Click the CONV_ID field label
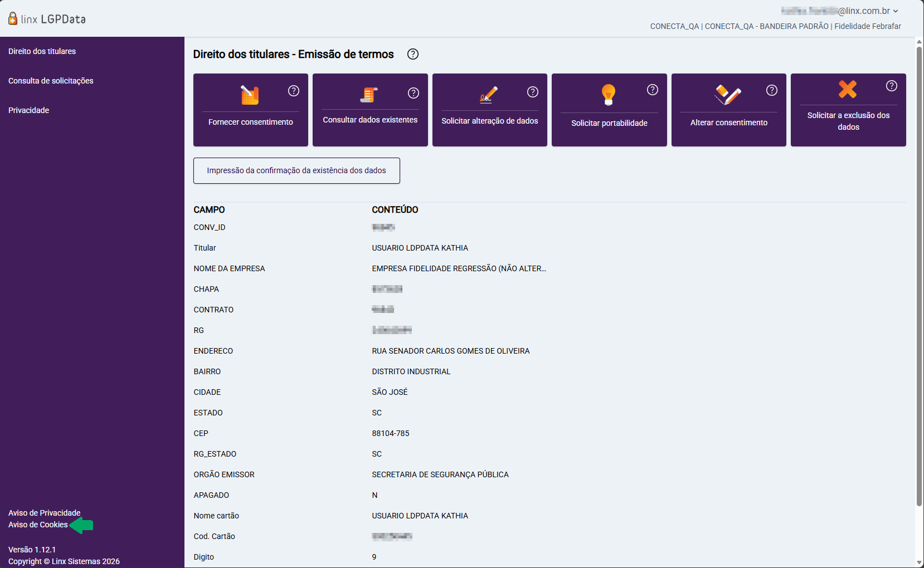The width and height of the screenshot is (924, 568). (x=210, y=227)
